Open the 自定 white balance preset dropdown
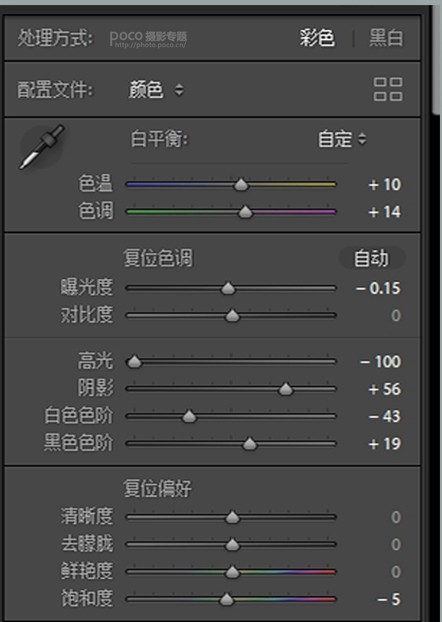 pyautogui.click(x=342, y=139)
